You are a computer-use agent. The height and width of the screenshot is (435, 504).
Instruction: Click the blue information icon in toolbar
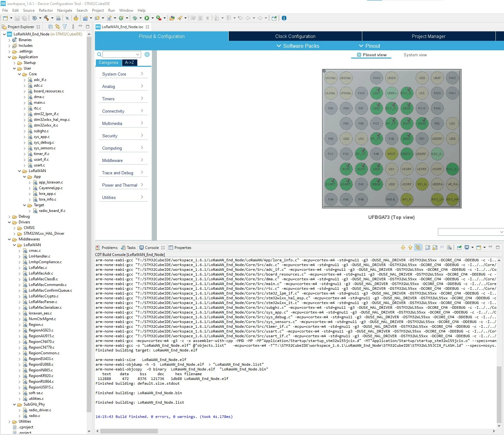click(284, 18)
